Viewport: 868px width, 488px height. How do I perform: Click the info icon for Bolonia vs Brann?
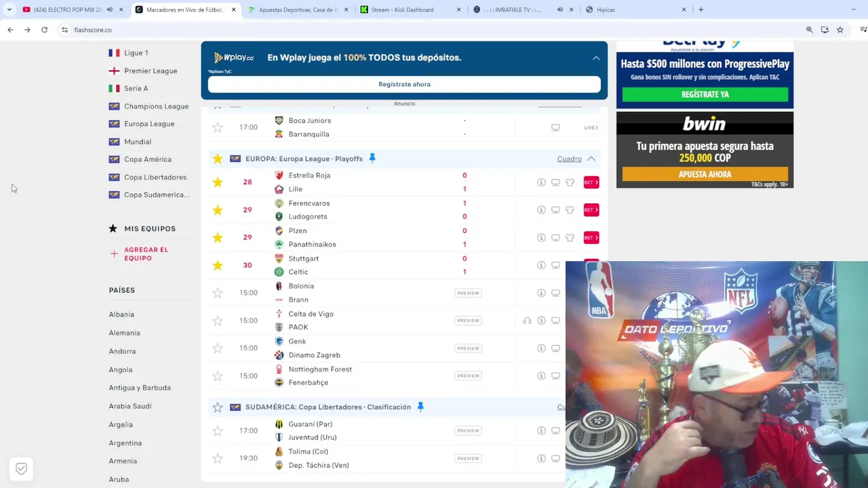click(x=541, y=293)
